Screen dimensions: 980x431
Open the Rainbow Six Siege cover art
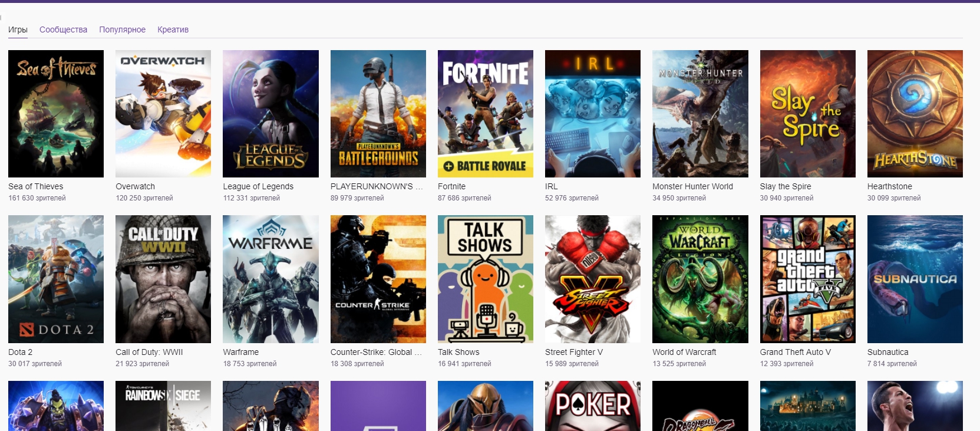tap(163, 406)
